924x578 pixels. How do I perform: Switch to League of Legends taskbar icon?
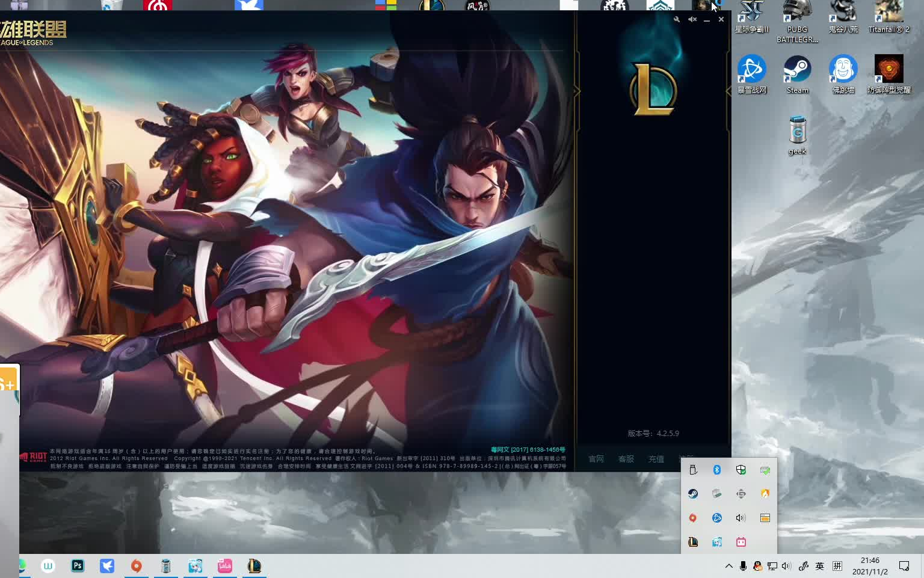(254, 566)
